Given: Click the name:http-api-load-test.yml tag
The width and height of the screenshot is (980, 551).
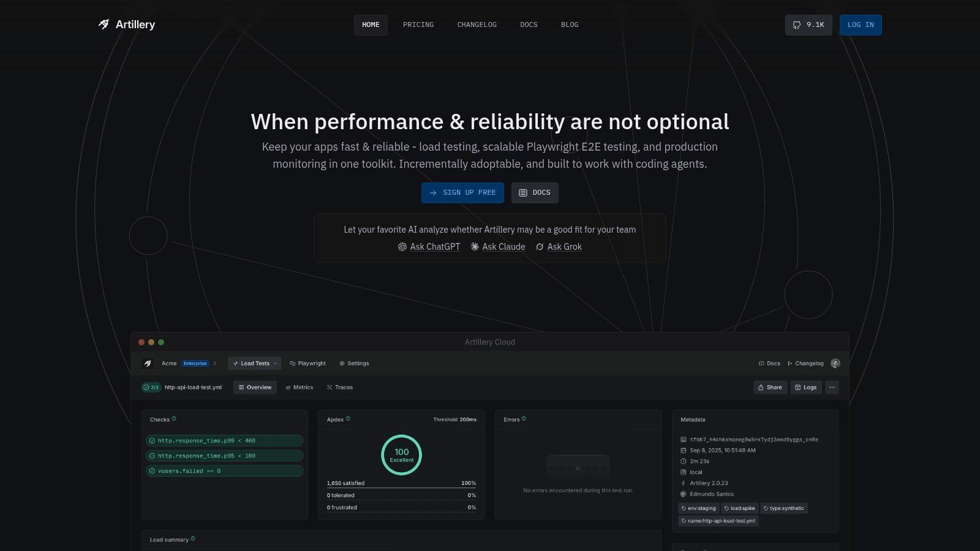Looking at the screenshot, I should 718,521.
